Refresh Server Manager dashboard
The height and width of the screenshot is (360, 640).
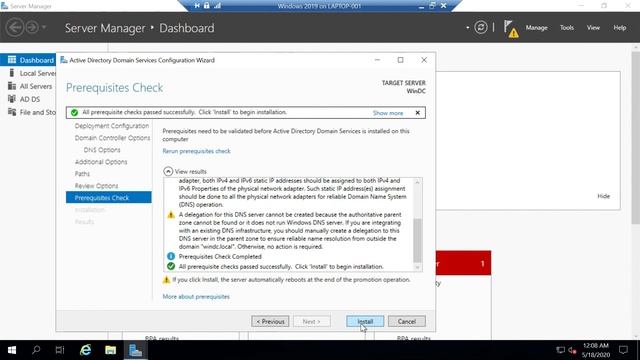(x=481, y=28)
